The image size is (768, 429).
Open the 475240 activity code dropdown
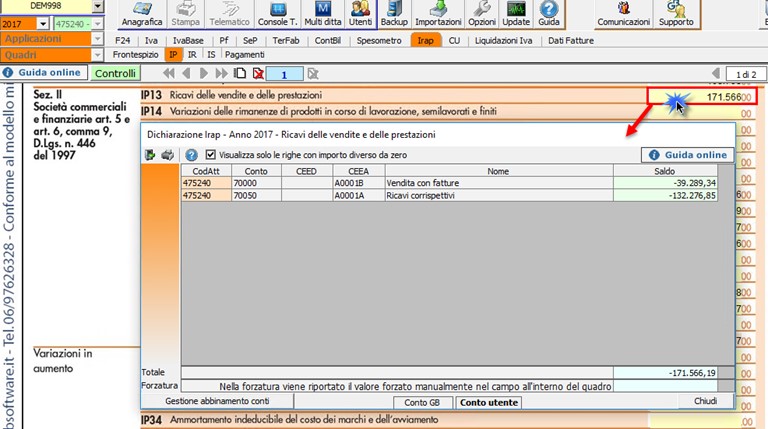[97, 24]
